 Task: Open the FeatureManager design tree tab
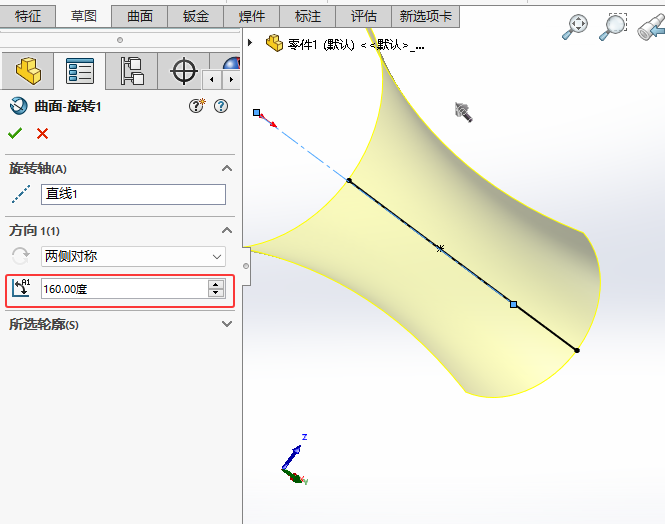coord(28,71)
